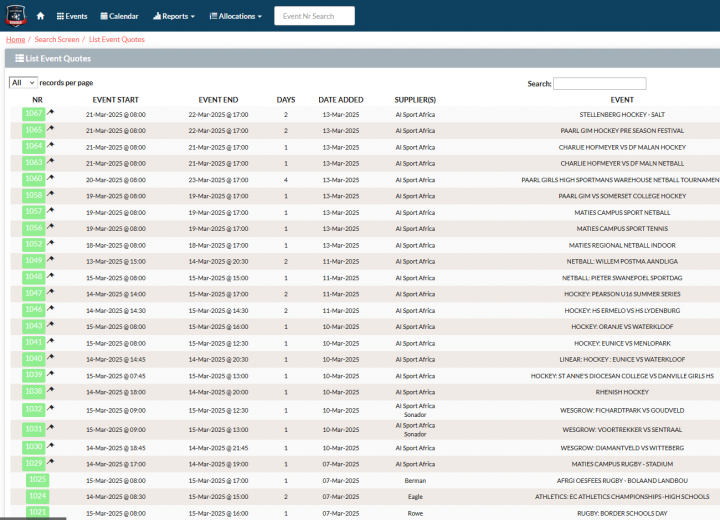The image size is (720, 520).
Task: Click the share arrow icon beside quote 1032
Action: [x=51, y=407]
